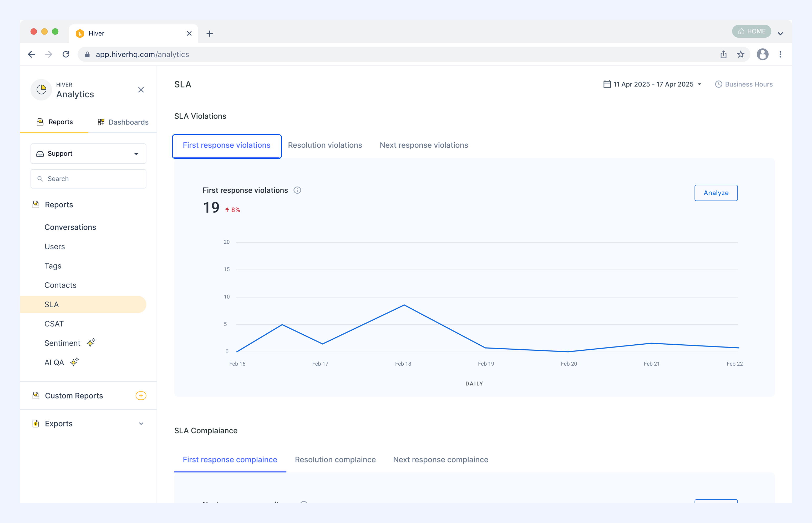
Task: Bookmark page with the star icon
Action: tap(741, 54)
